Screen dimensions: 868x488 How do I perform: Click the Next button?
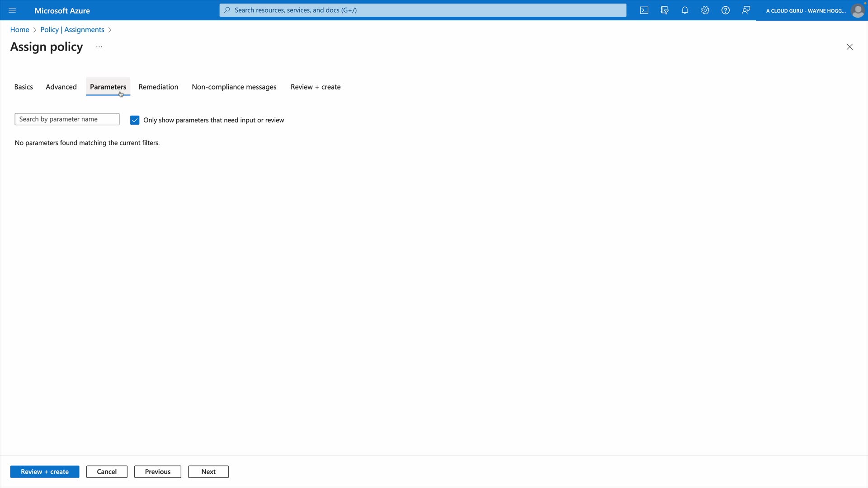click(x=208, y=472)
